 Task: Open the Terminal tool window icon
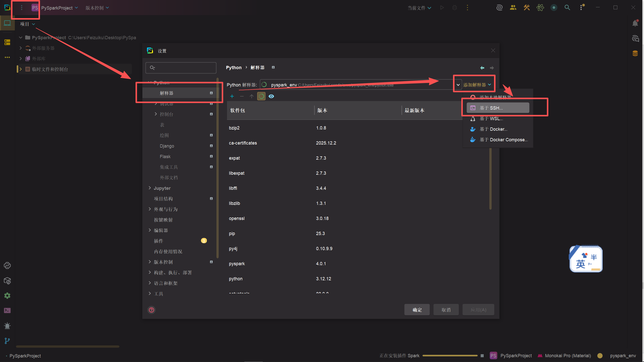coord(7,310)
